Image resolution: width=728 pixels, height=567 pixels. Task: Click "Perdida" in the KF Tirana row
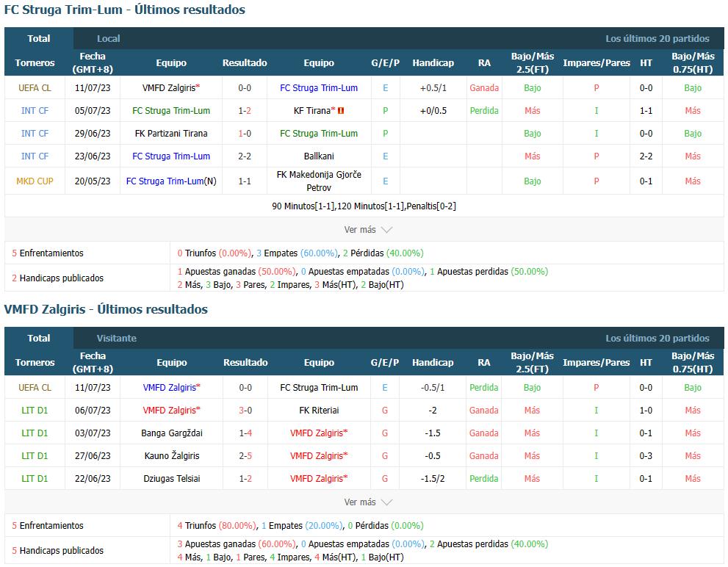click(484, 110)
